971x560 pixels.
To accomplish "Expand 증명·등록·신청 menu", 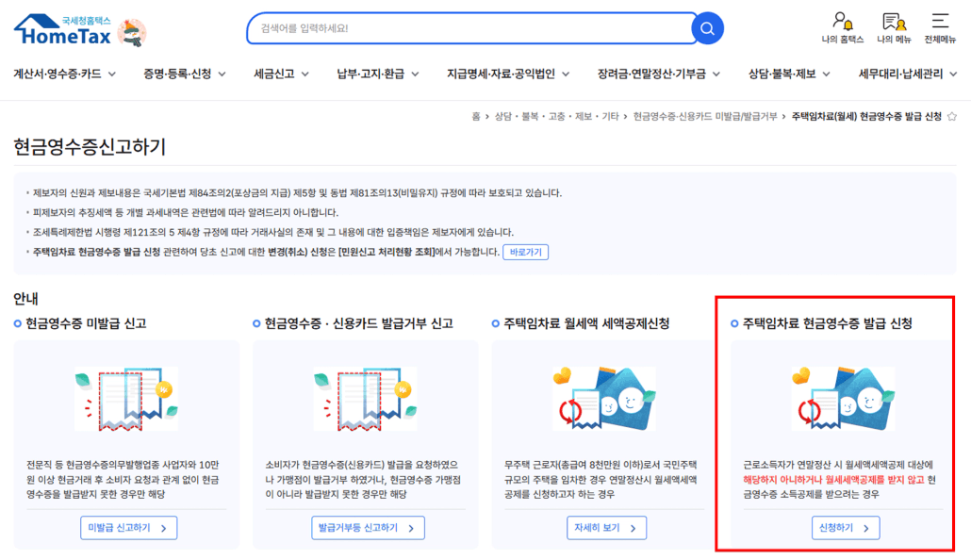I will 185,74.
